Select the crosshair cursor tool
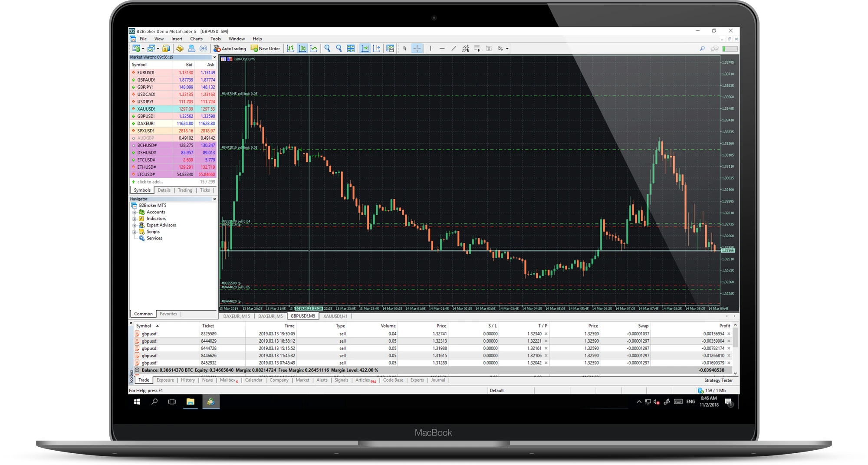 [x=418, y=49]
